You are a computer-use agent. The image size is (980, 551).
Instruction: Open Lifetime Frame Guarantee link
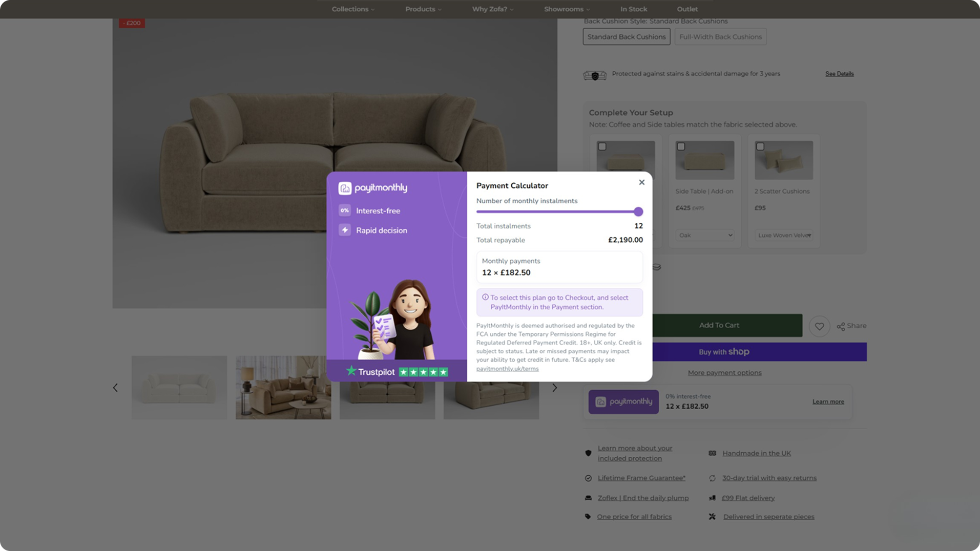[641, 478]
